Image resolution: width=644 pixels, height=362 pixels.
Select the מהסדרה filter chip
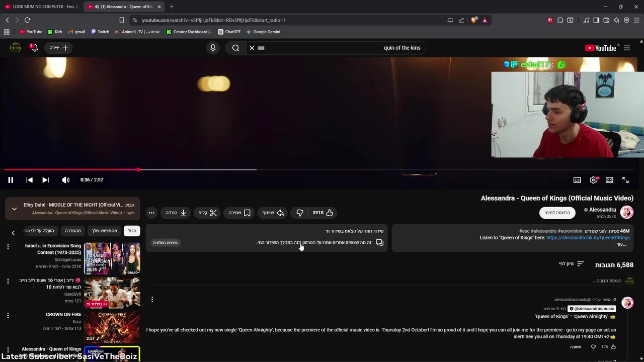tap(72, 231)
